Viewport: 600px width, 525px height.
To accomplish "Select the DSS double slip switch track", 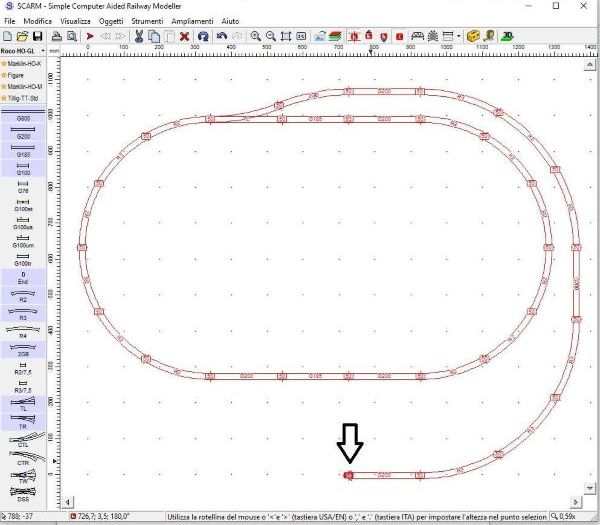I will [23, 494].
